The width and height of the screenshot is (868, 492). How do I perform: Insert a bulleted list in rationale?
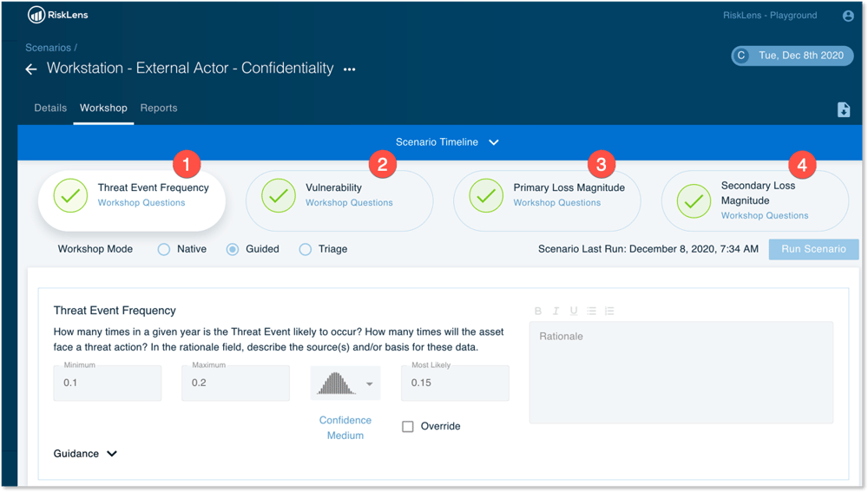(591, 311)
